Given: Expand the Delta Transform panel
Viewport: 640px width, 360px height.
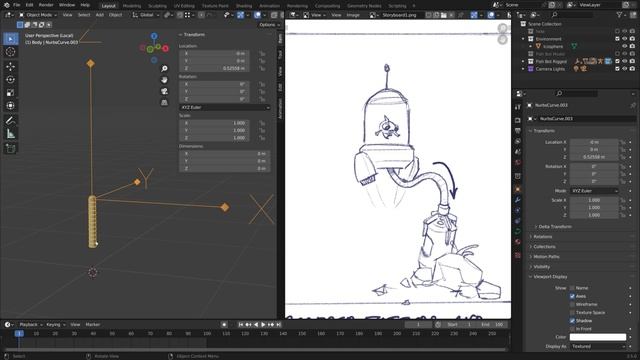Looking at the screenshot, I should pos(554,227).
